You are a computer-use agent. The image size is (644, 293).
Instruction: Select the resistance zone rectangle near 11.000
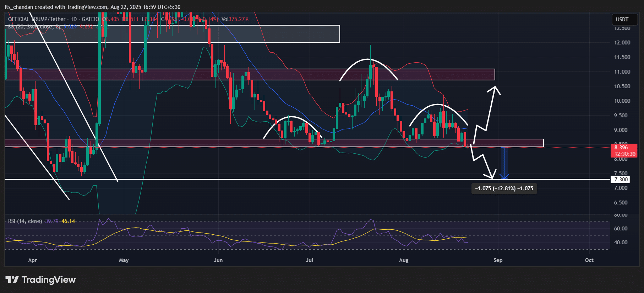pyautogui.click(x=249, y=75)
